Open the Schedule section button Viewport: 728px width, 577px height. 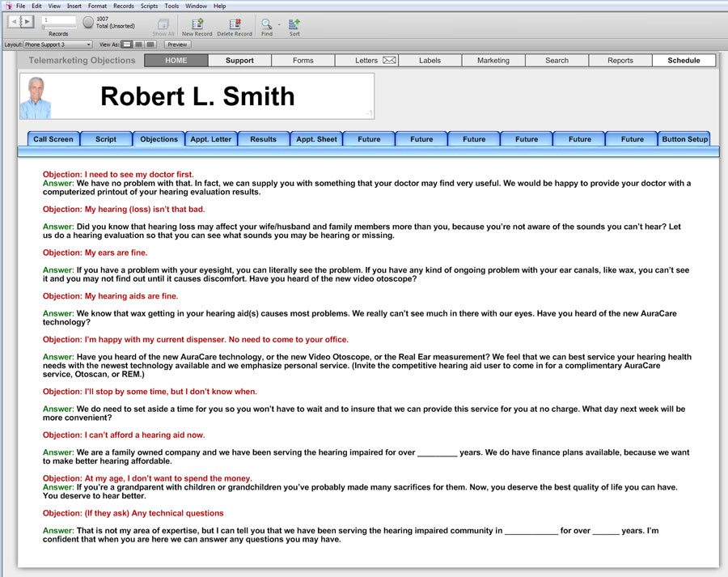point(684,61)
